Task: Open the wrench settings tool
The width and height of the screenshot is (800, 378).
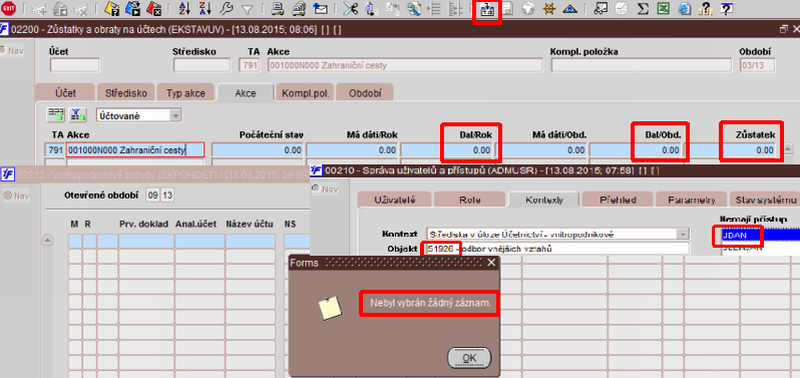Action: 226,8
